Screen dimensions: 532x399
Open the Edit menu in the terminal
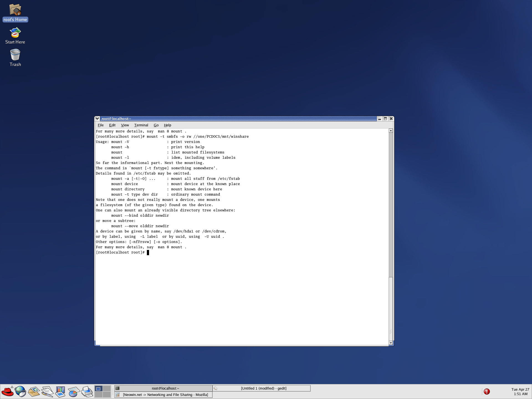tap(112, 125)
